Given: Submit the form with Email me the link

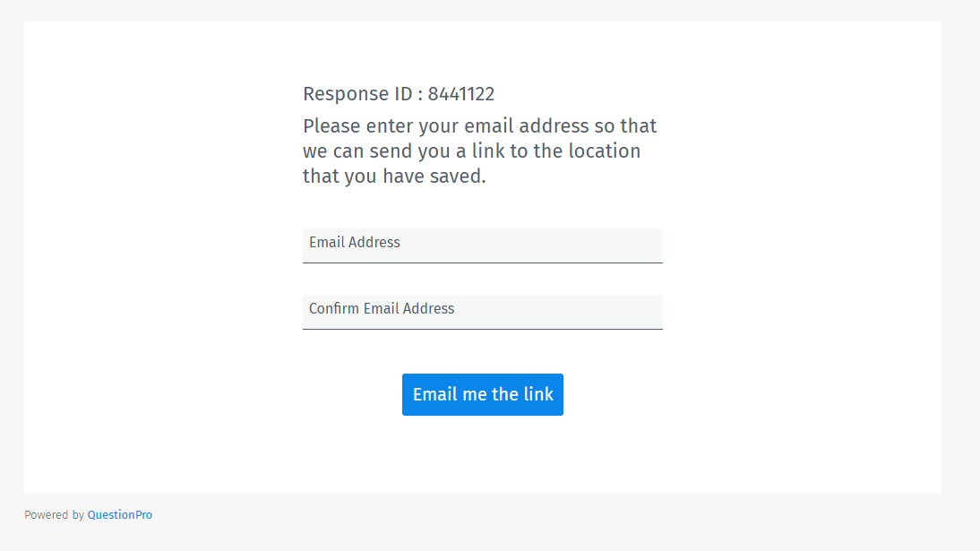Looking at the screenshot, I should (x=482, y=394).
